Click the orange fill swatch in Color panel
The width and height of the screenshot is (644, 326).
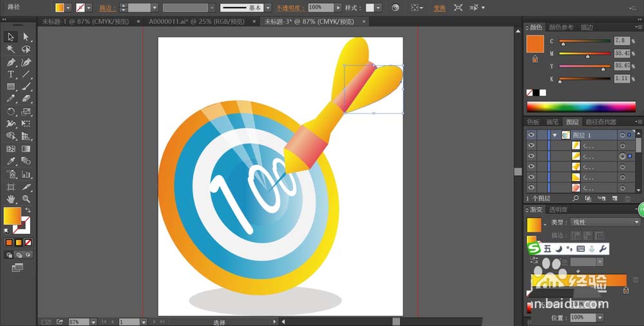pos(535,44)
